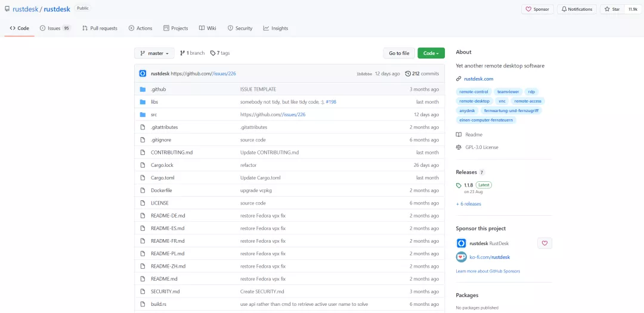Click the commit history clock icon
The width and height of the screenshot is (644, 313).
click(x=408, y=73)
